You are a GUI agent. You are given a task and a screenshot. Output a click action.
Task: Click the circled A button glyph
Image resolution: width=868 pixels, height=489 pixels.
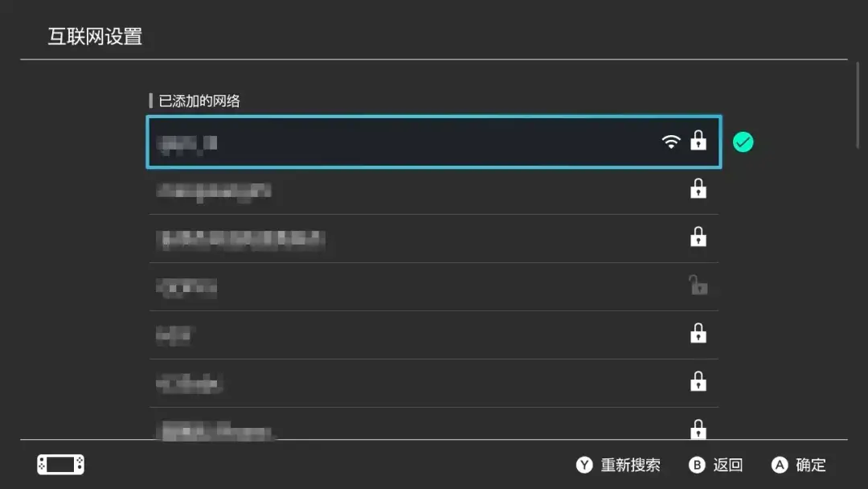point(779,465)
